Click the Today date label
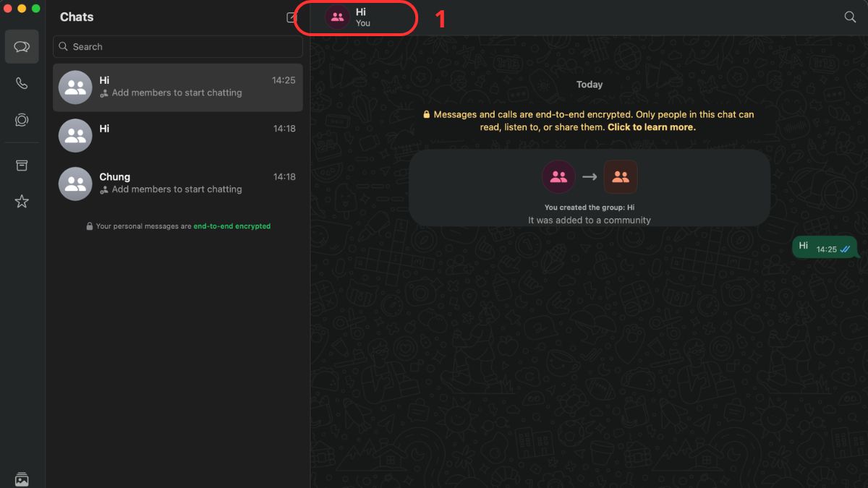The height and width of the screenshot is (488, 868). [x=590, y=85]
